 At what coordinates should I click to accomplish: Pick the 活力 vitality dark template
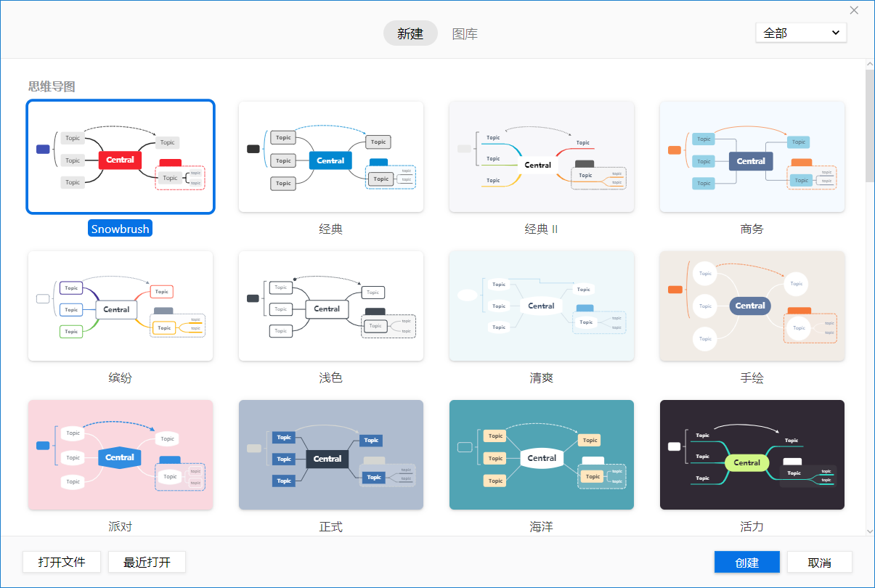point(752,454)
